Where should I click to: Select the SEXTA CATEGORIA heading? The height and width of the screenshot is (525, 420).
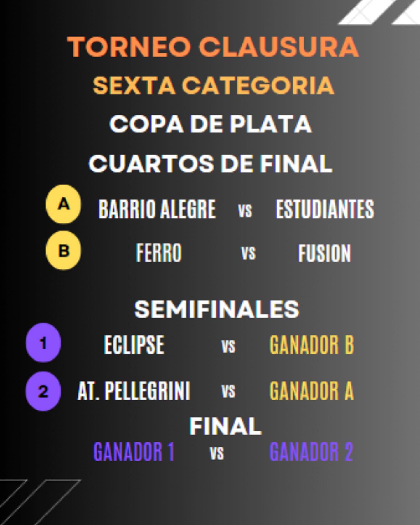(213, 85)
